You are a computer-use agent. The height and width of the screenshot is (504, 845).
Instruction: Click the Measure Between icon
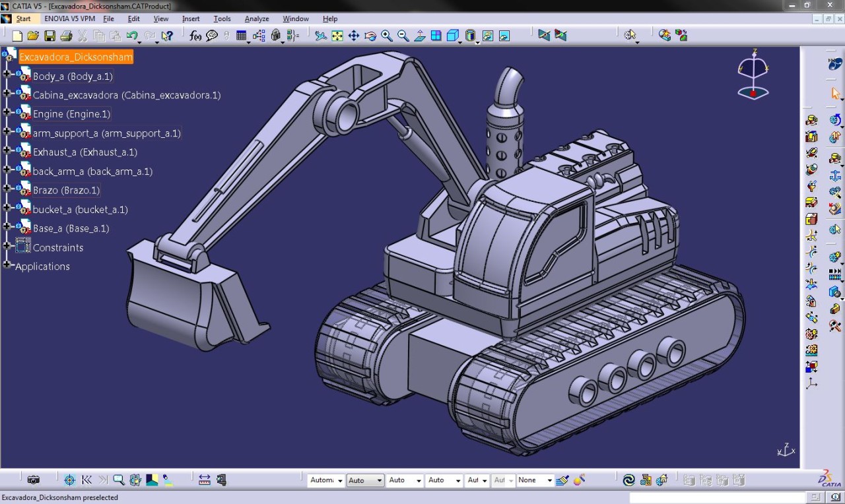click(205, 480)
